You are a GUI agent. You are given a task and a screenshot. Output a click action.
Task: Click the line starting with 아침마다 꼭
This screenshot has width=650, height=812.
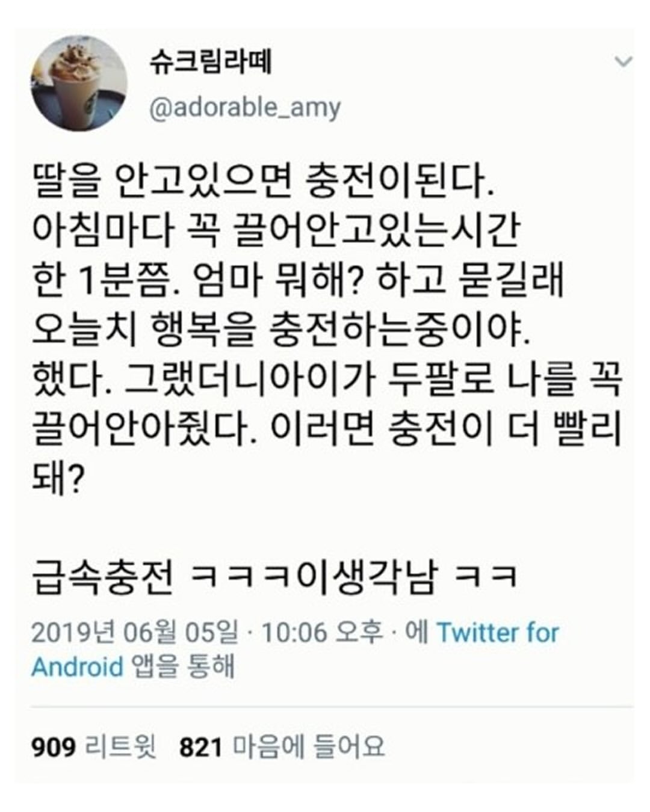274,232
